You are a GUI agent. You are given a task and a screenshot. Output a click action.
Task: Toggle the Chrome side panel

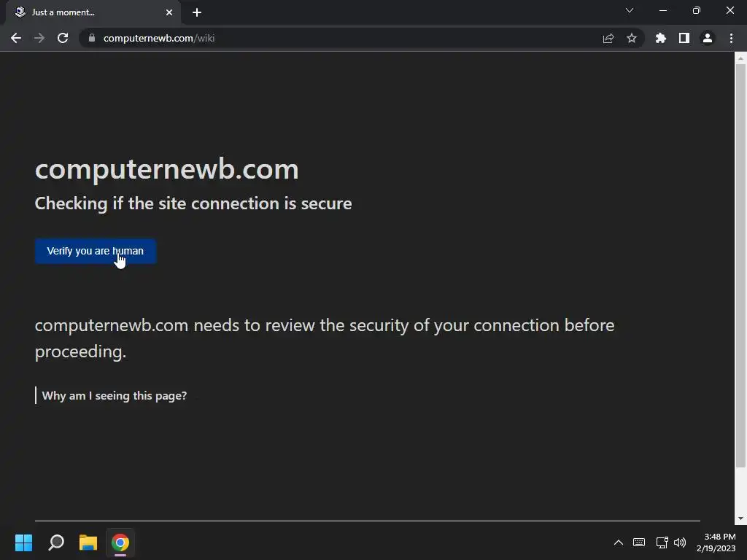(x=684, y=38)
